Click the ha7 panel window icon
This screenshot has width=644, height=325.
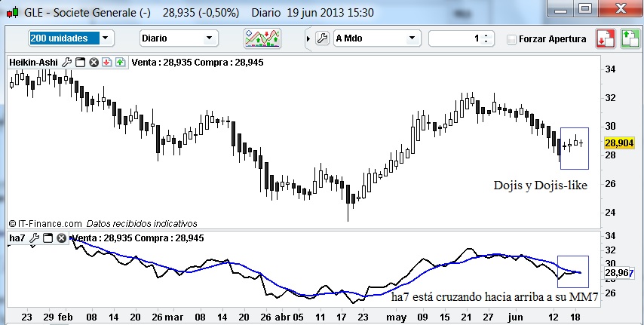point(48,238)
